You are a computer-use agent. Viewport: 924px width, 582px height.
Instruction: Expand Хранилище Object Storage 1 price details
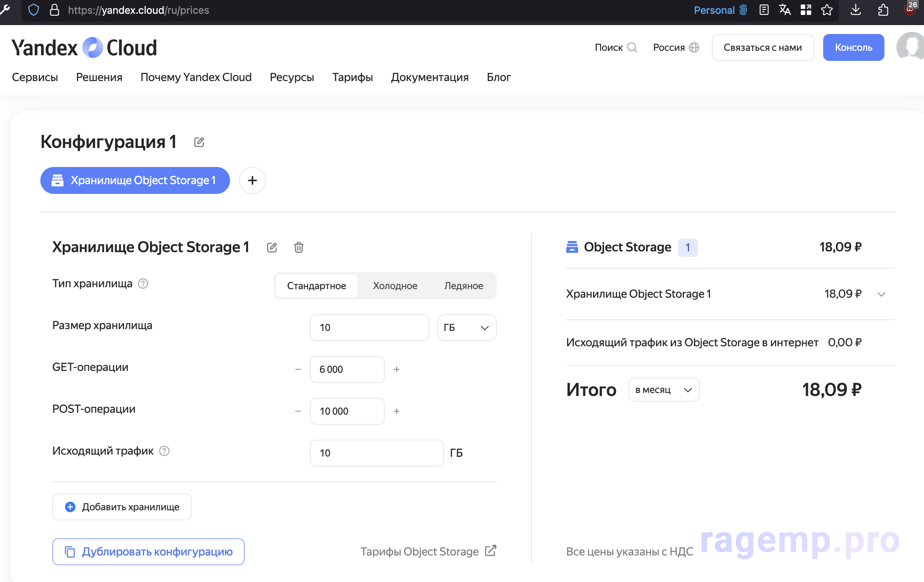[881, 294]
